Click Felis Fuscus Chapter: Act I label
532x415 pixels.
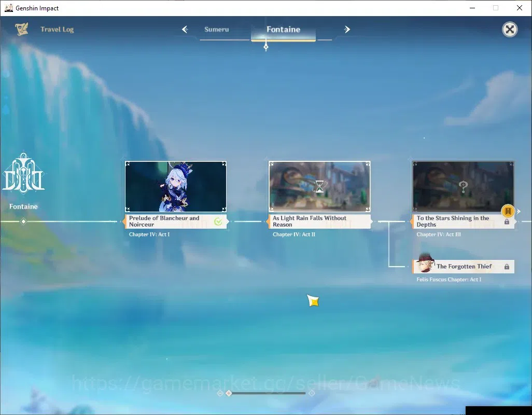pos(449,280)
